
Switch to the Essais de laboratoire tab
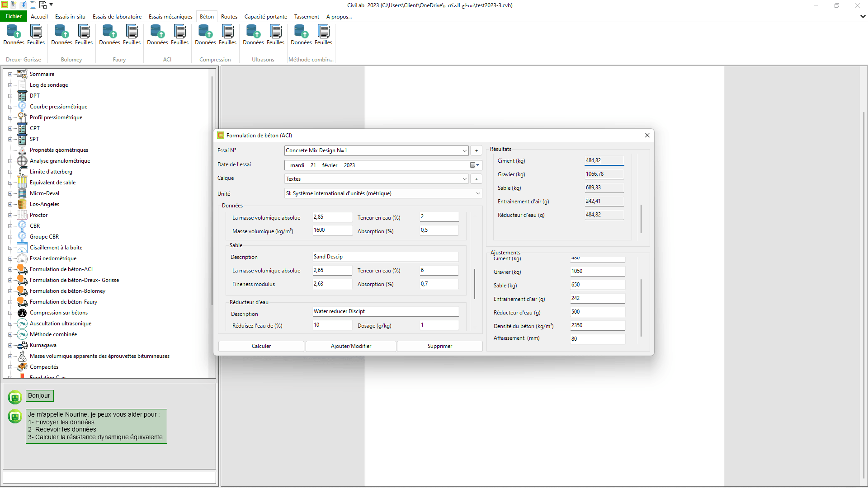pos(117,17)
